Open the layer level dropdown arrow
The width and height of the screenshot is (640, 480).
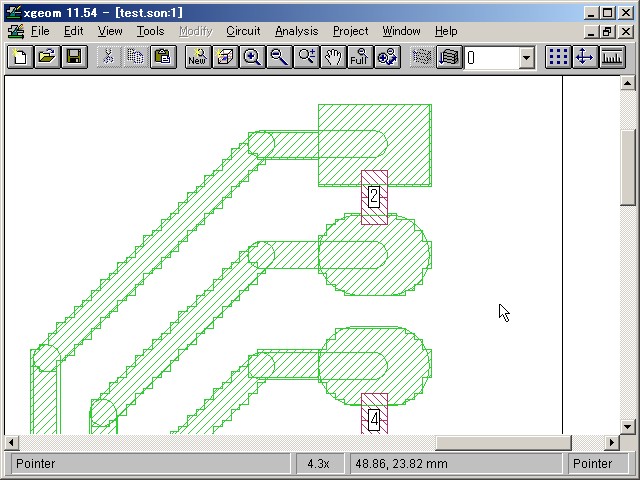point(527,58)
